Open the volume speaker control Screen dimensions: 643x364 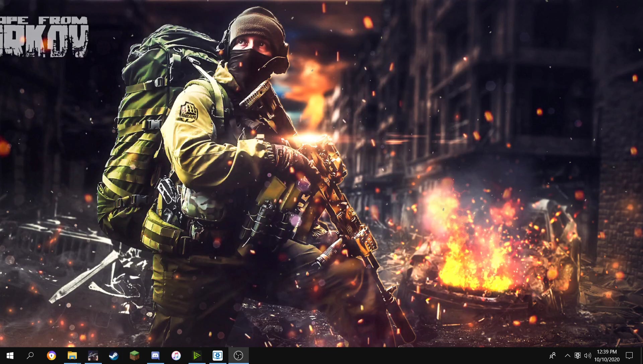[x=587, y=356]
